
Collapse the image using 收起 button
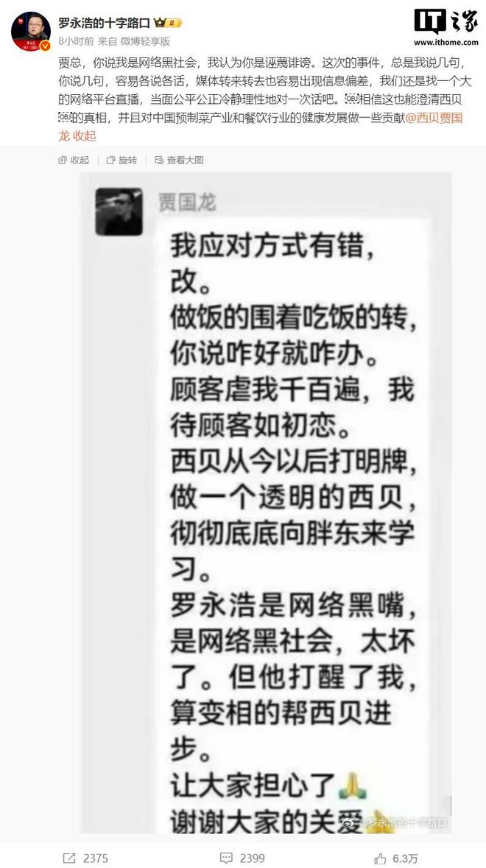coord(74,160)
